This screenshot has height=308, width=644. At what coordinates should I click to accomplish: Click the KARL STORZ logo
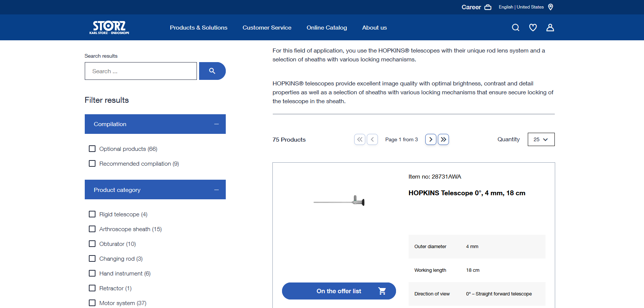[109, 27]
